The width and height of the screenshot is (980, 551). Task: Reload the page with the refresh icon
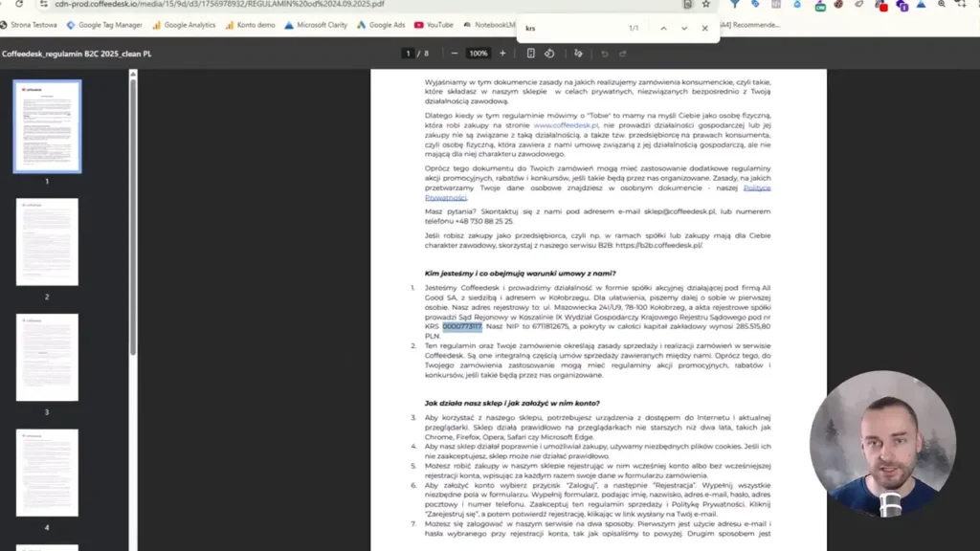tap(19, 4)
